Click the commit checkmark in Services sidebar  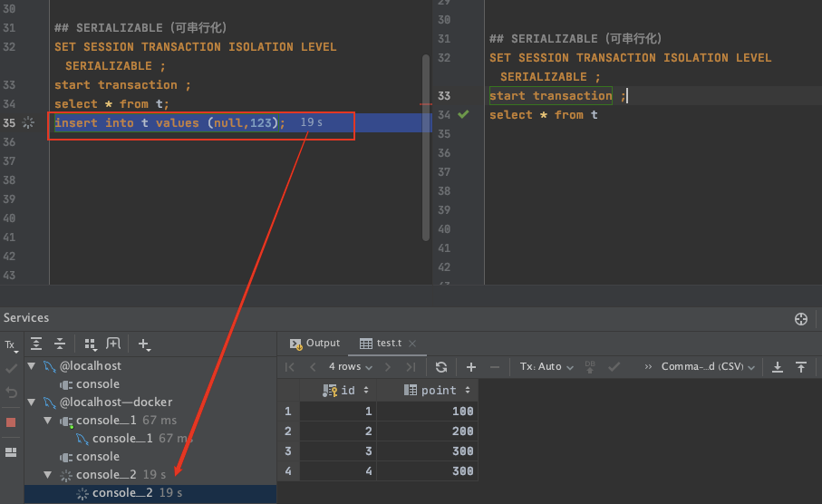pos(11,369)
